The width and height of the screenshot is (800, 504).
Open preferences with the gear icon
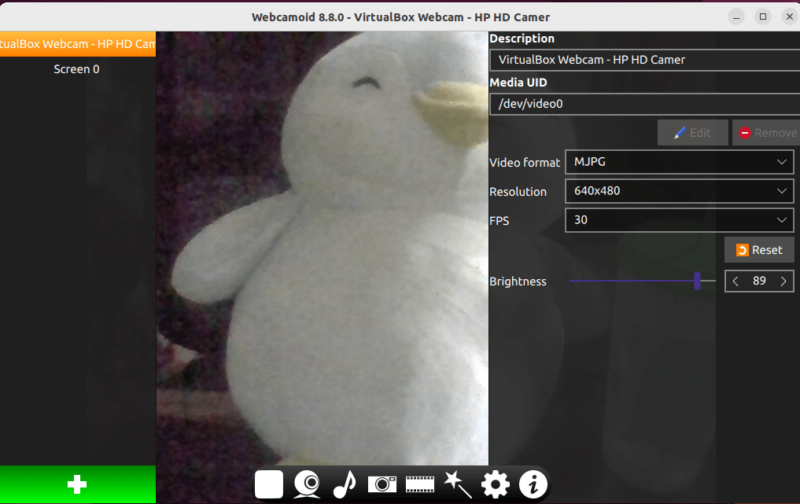[x=495, y=484]
